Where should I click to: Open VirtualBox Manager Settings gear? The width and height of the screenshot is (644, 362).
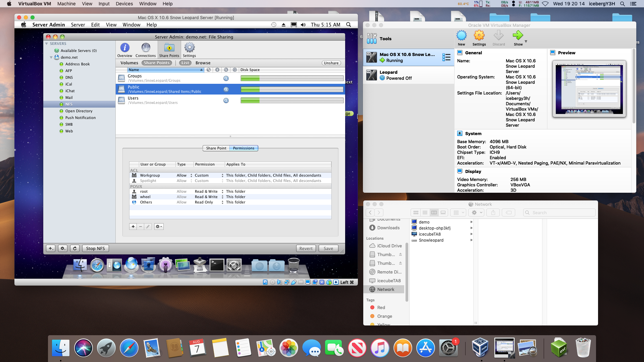click(479, 38)
